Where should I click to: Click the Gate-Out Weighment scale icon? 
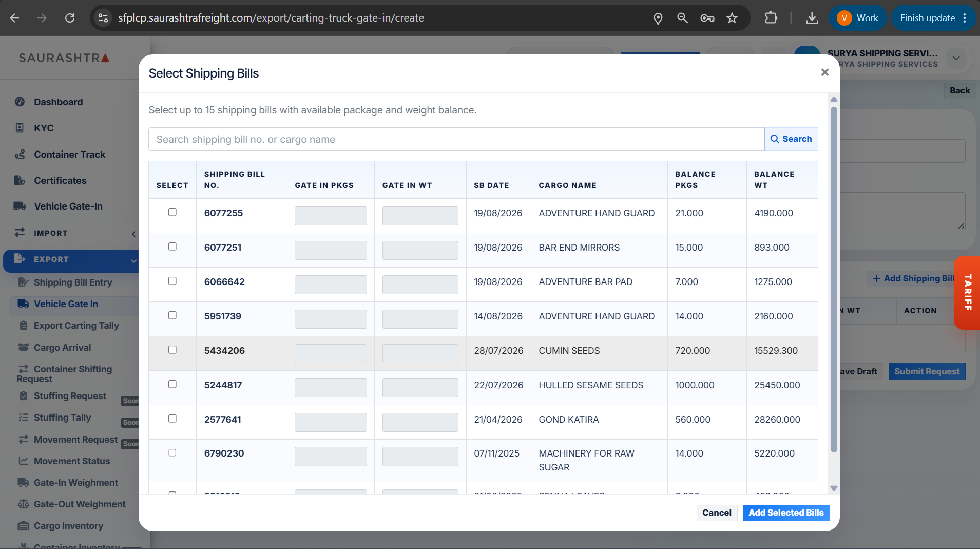pos(23,504)
